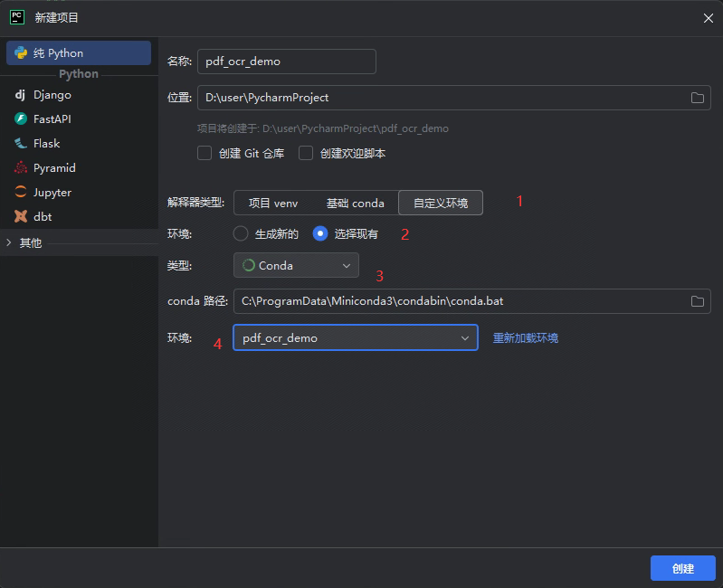Select the 选择现有 radio button
This screenshot has width=723, height=588.
(x=320, y=233)
